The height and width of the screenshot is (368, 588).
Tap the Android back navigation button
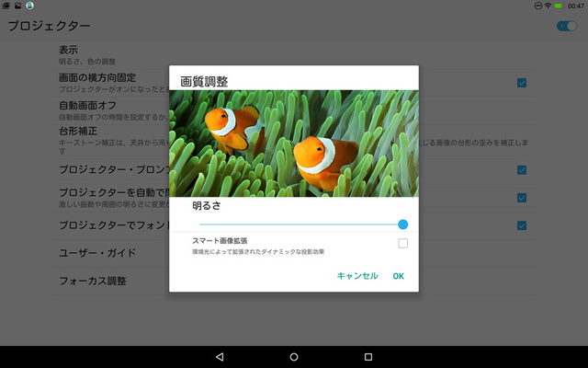pos(220,357)
